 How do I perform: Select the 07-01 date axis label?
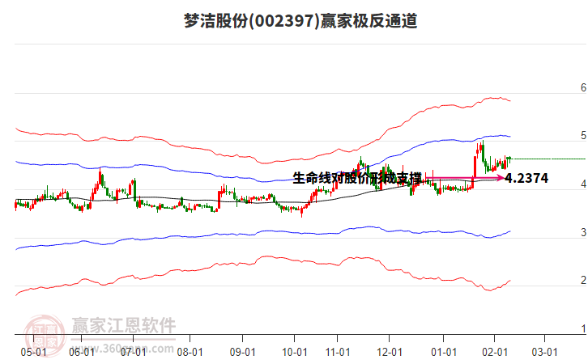[x=133, y=353]
